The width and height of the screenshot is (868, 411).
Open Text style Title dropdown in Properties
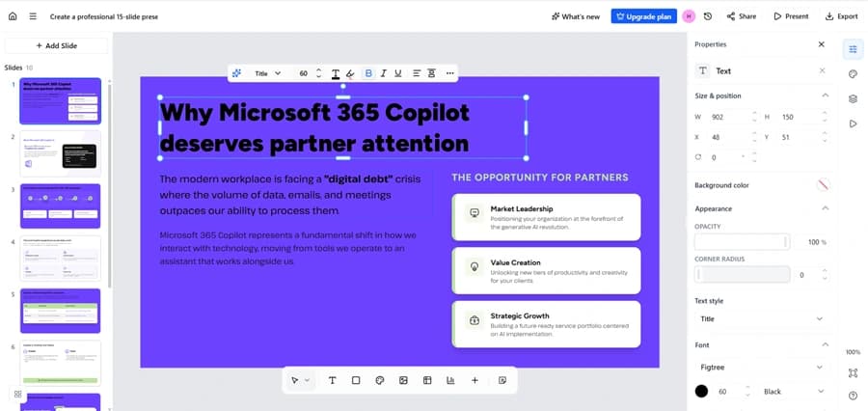(762, 319)
